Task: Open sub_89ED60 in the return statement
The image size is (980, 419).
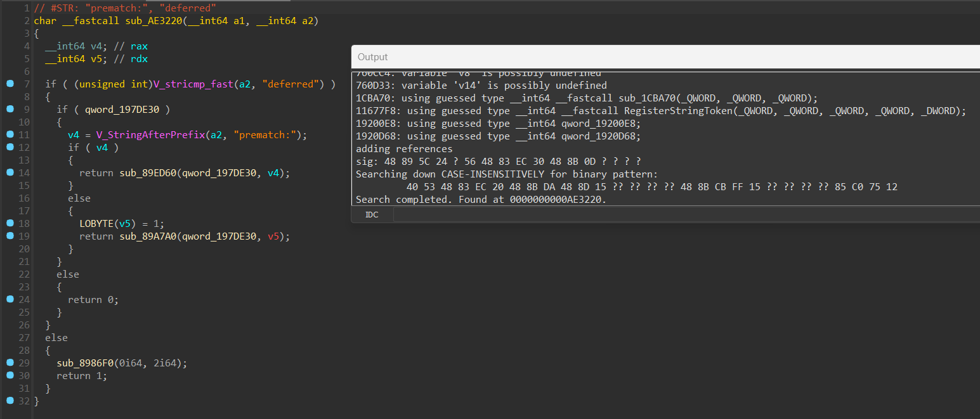Action: point(149,173)
